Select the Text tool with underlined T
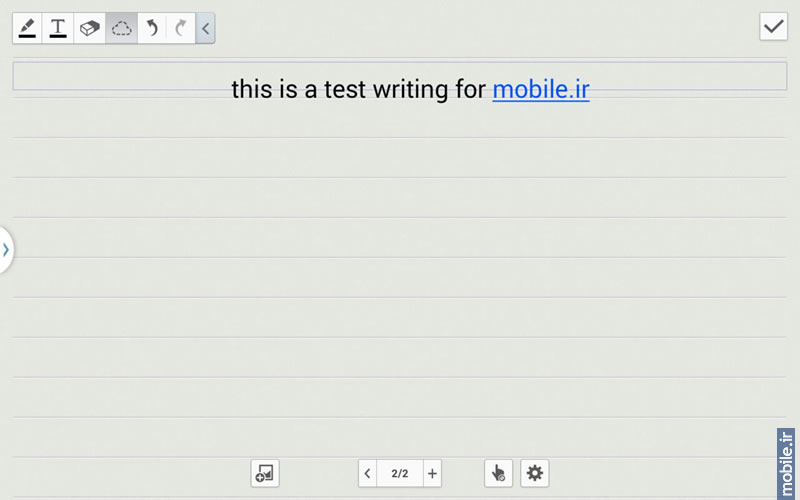Viewport: 800px width, 500px height. [x=58, y=28]
